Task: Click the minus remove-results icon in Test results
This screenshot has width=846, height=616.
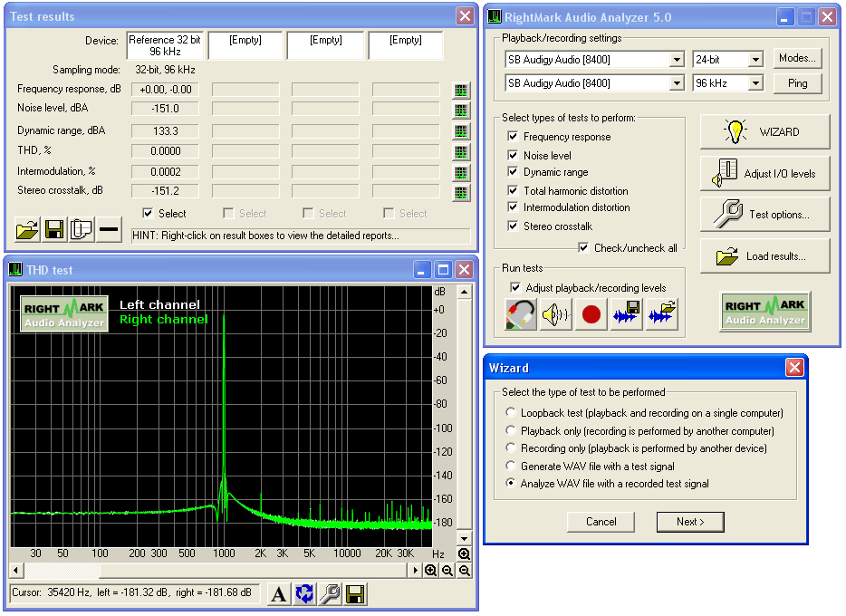Action: coord(109,230)
